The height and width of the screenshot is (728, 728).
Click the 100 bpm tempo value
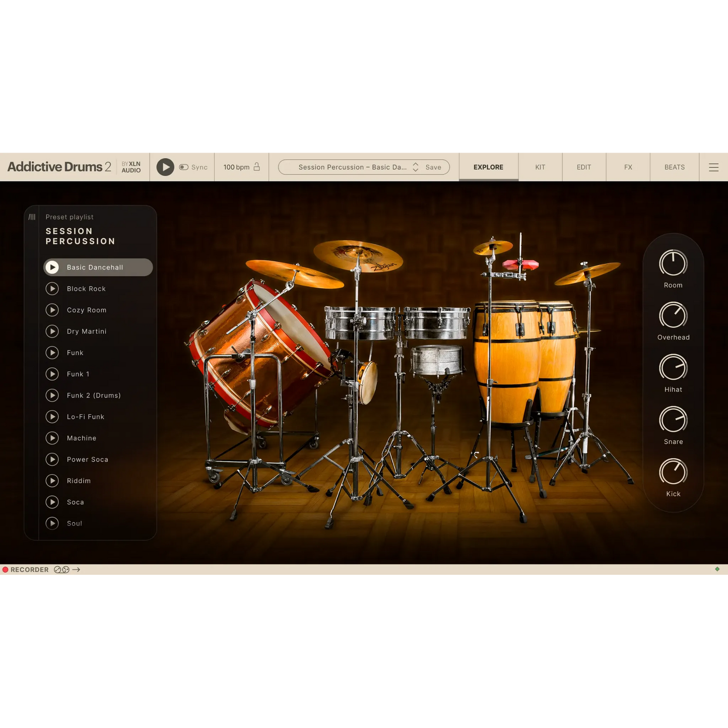tap(236, 167)
